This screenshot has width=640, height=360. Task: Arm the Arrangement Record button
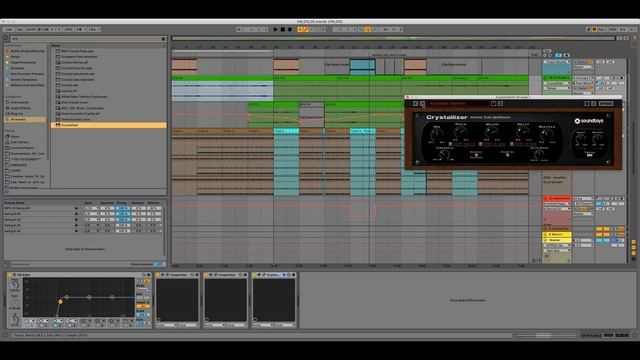click(289, 29)
